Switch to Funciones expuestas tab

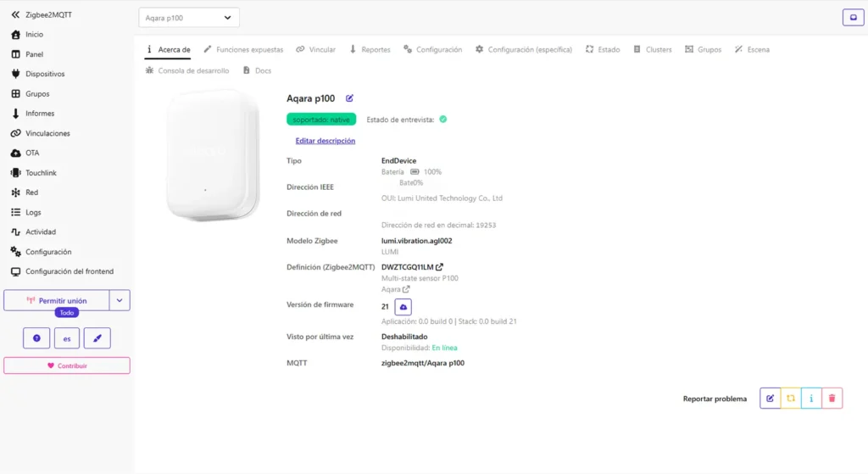coord(243,50)
